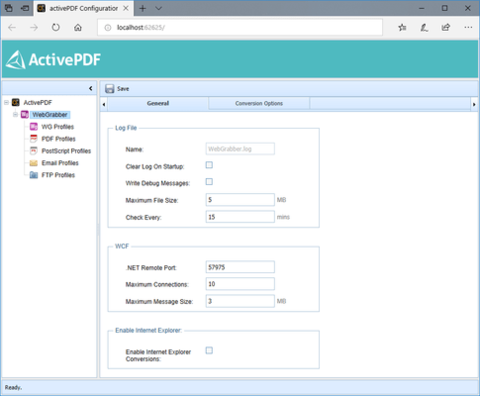Open browser Settings and more menu
The height and width of the screenshot is (396, 480).
(x=468, y=28)
